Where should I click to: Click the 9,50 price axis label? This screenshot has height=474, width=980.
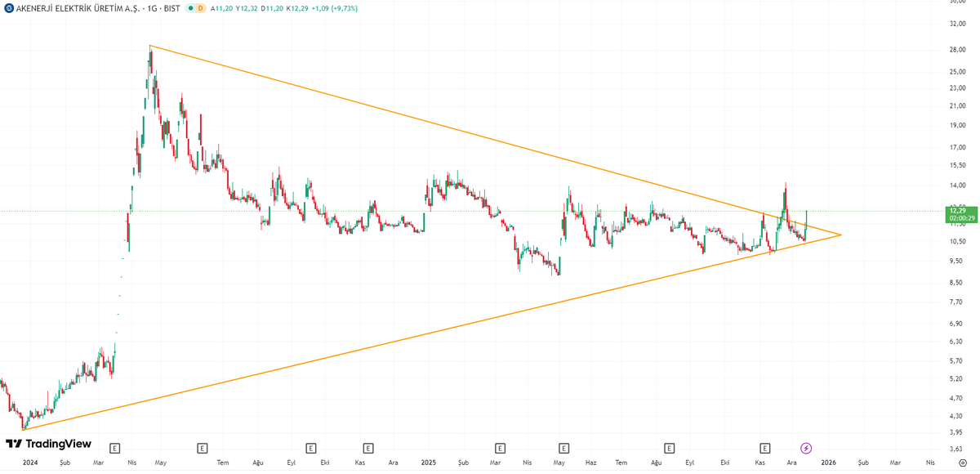pos(958,262)
